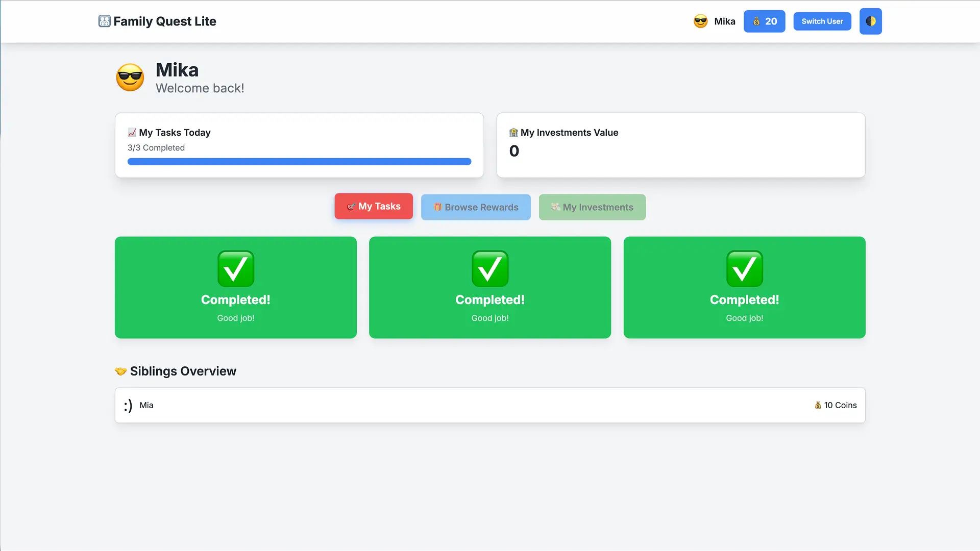Click the first Completed task checkmark icon
The image size is (980, 551).
236,269
